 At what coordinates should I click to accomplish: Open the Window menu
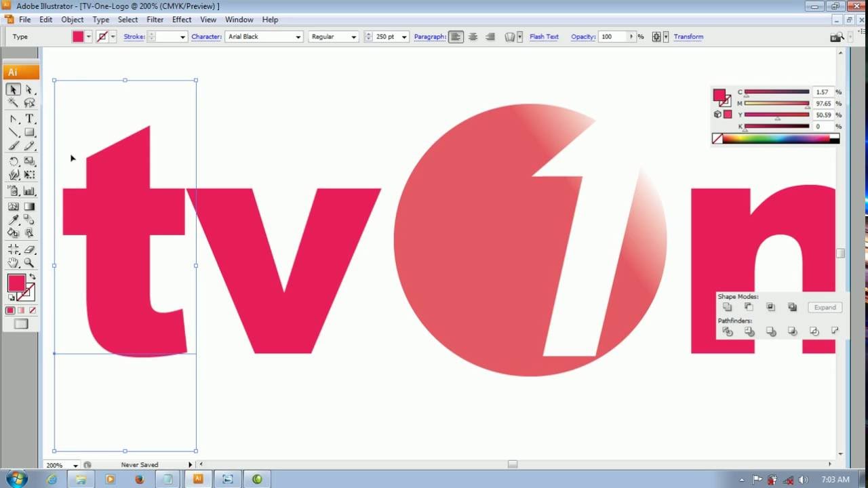(x=239, y=20)
